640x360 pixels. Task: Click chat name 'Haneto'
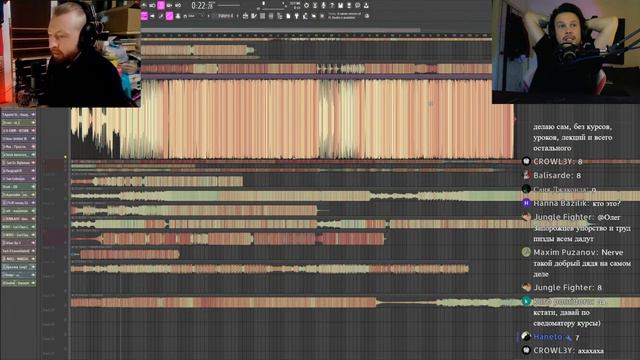pyautogui.click(x=548, y=337)
